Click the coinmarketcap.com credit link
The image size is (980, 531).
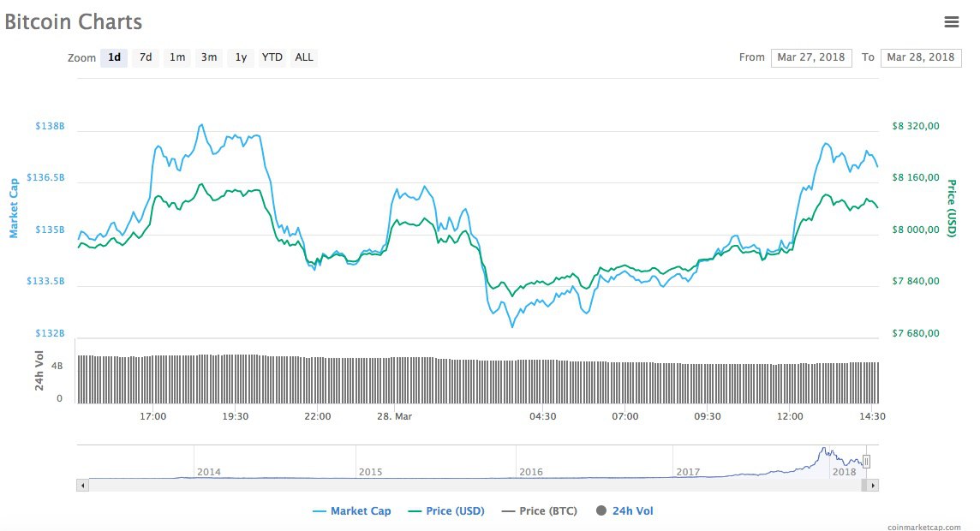click(924, 527)
